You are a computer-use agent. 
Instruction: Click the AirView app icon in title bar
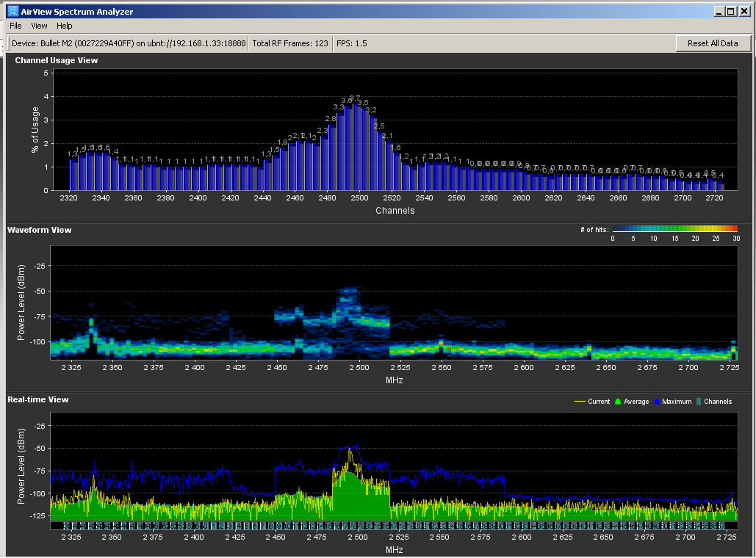(x=12, y=11)
